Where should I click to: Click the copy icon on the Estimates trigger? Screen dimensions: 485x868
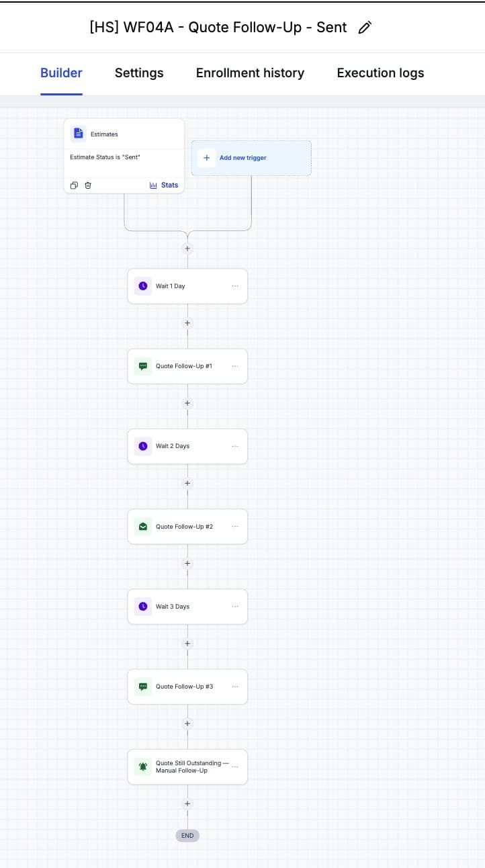[74, 185]
